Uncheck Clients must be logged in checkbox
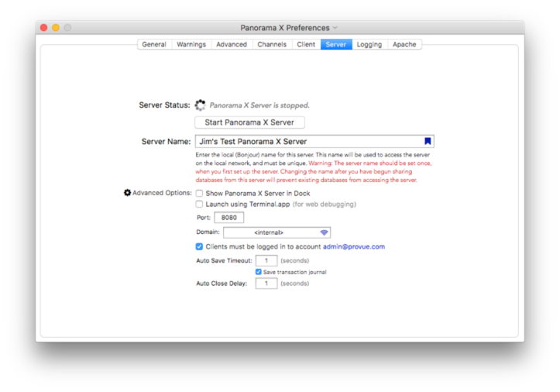The image size is (560, 392). 200,247
